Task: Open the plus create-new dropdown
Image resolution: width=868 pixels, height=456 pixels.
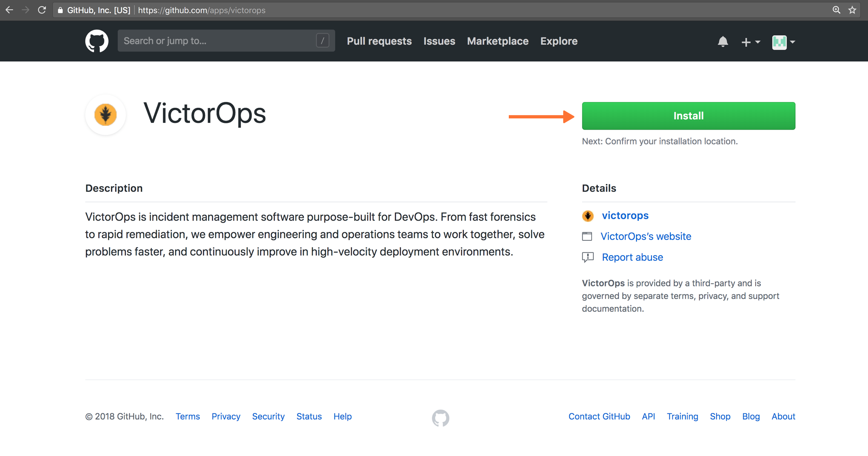Action: click(x=750, y=42)
